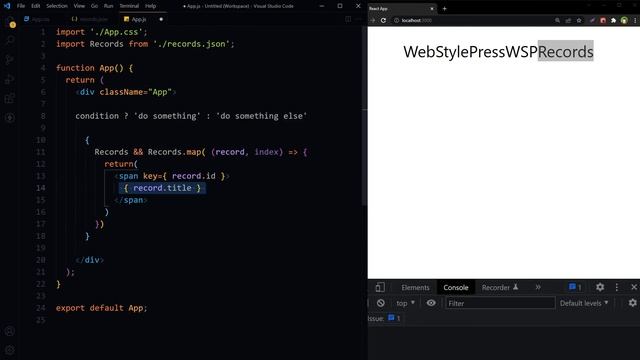The height and width of the screenshot is (360, 640).
Task: Click the Issue 1 link in the console
Action: coord(384,318)
